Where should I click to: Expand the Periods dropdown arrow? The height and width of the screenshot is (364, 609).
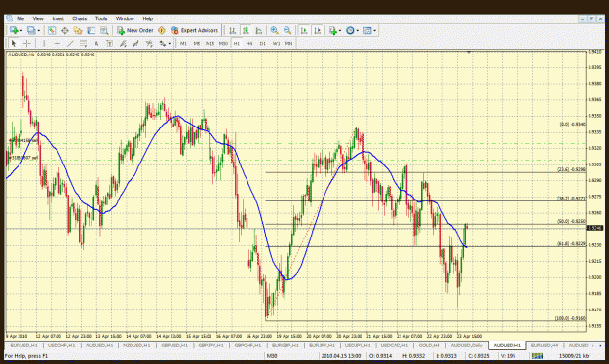(357, 30)
